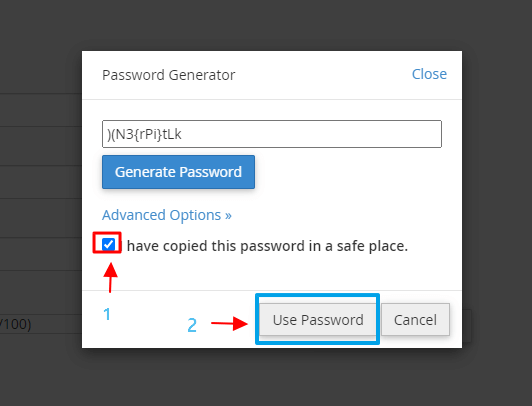Click the red arrow pointing at the checkbox
This screenshot has height=406, width=532.
point(110,277)
